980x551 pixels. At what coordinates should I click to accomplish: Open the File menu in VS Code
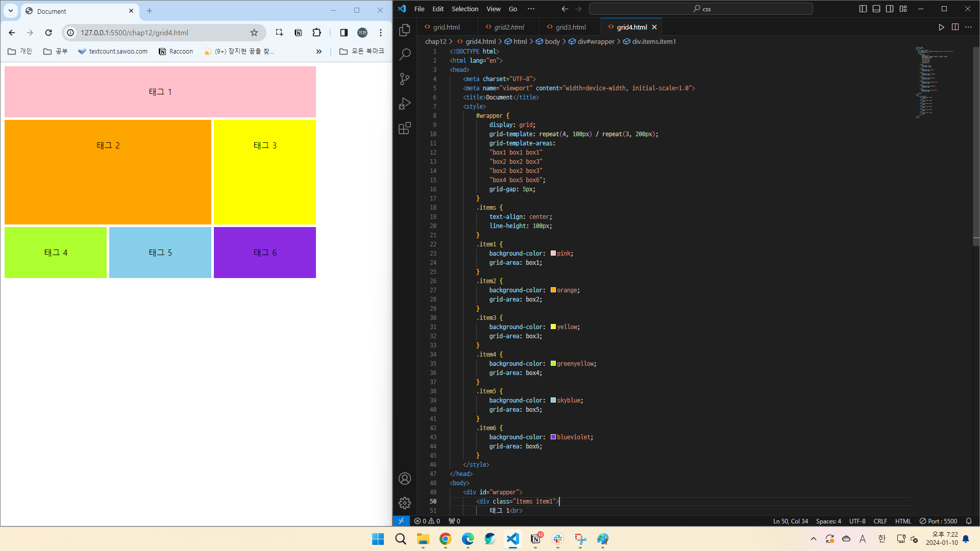coord(419,9)
